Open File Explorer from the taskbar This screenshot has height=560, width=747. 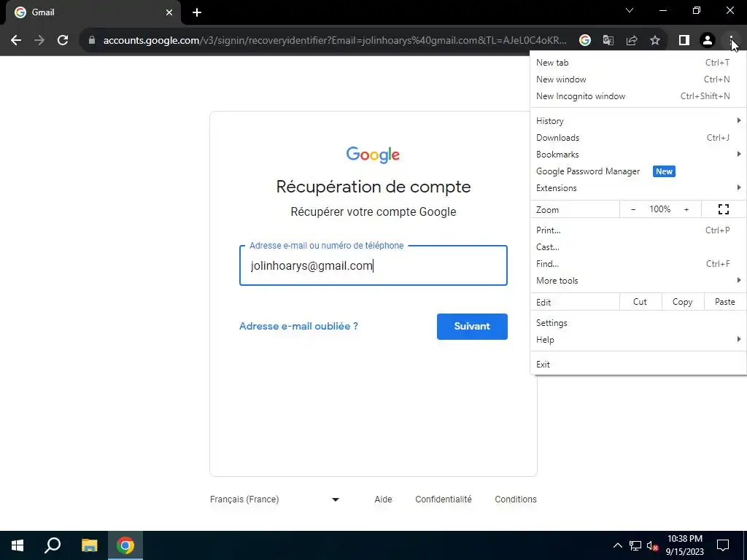pyautogui.click(x=89, y=545)
